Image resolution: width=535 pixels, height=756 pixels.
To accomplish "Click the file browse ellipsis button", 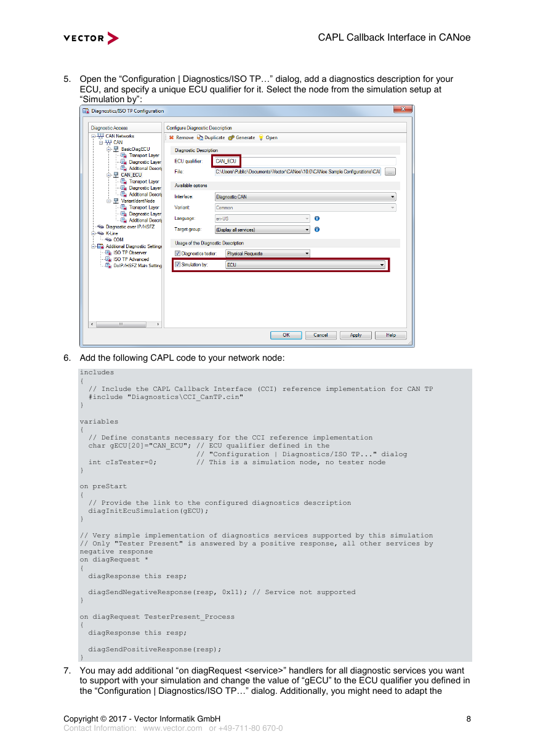I will [390, 172].
